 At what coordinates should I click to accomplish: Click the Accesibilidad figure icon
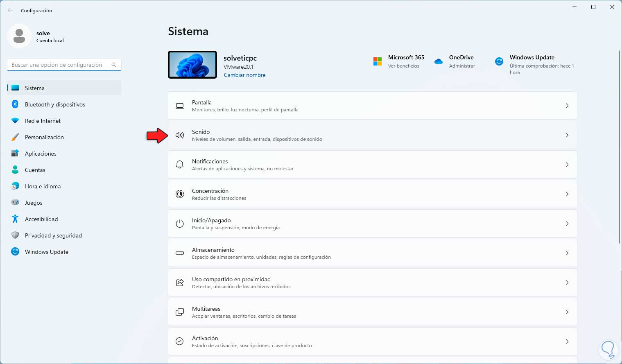(15, 219)
